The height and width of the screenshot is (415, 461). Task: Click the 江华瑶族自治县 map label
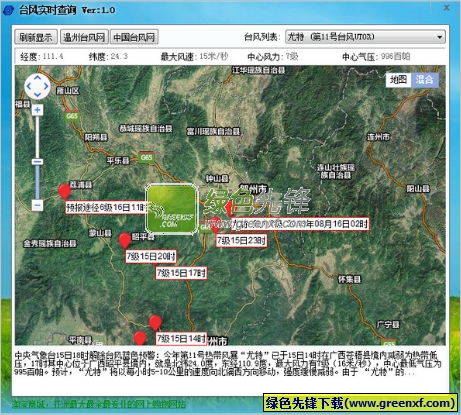[259, 70]
